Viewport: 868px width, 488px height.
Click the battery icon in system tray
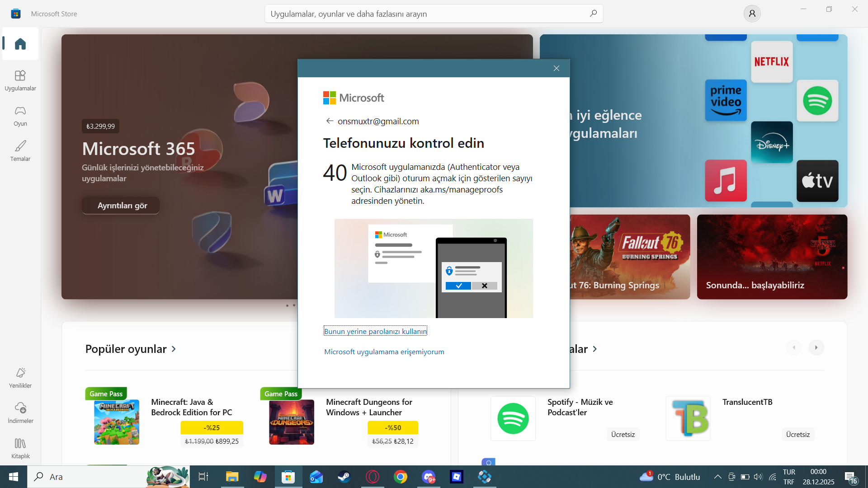point(745,477)
